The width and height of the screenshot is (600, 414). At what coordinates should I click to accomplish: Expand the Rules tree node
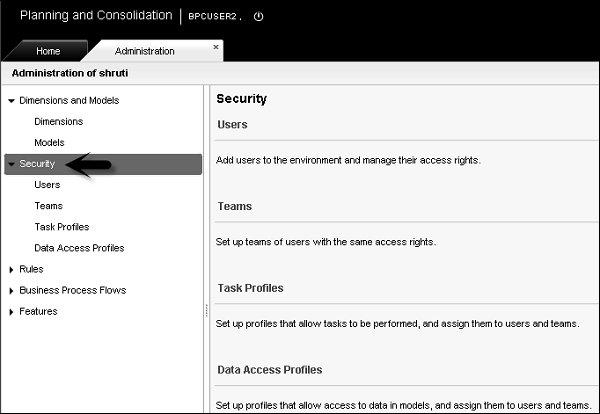pyautogui.click(x=11, y=270)
